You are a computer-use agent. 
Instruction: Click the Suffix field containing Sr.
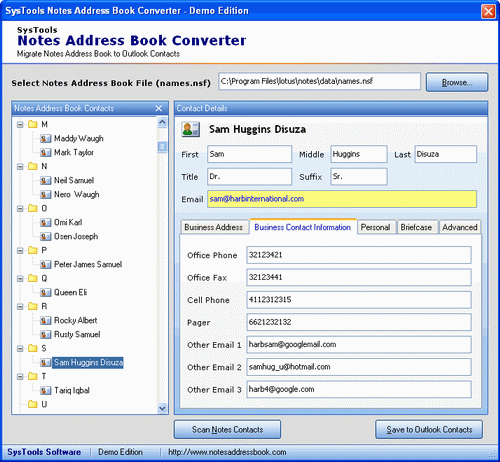(359, 177)
